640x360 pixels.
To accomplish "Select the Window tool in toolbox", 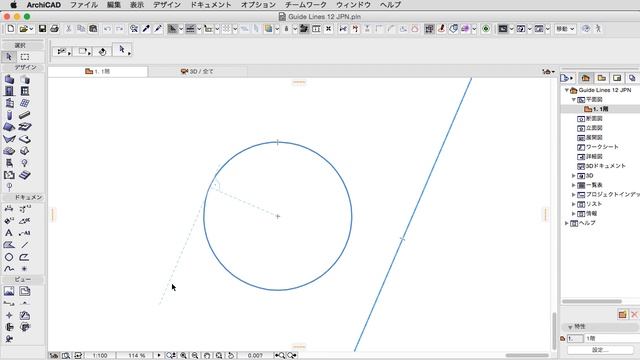I will (25, 91).
